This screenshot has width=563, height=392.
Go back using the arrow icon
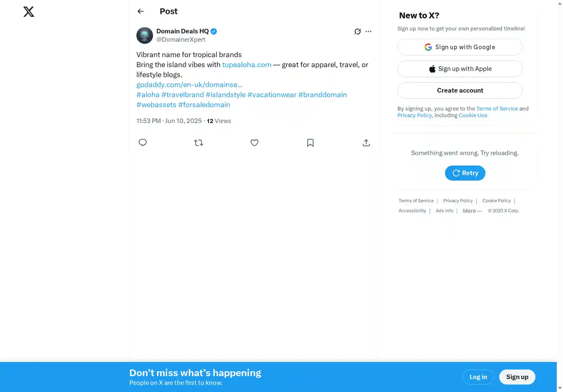[141, 11]
